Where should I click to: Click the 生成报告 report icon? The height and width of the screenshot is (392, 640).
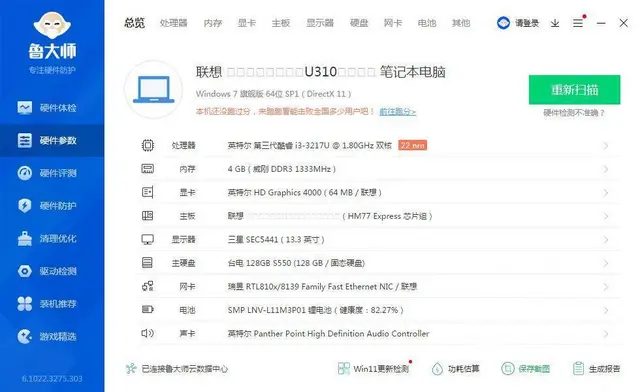[578, 369]
